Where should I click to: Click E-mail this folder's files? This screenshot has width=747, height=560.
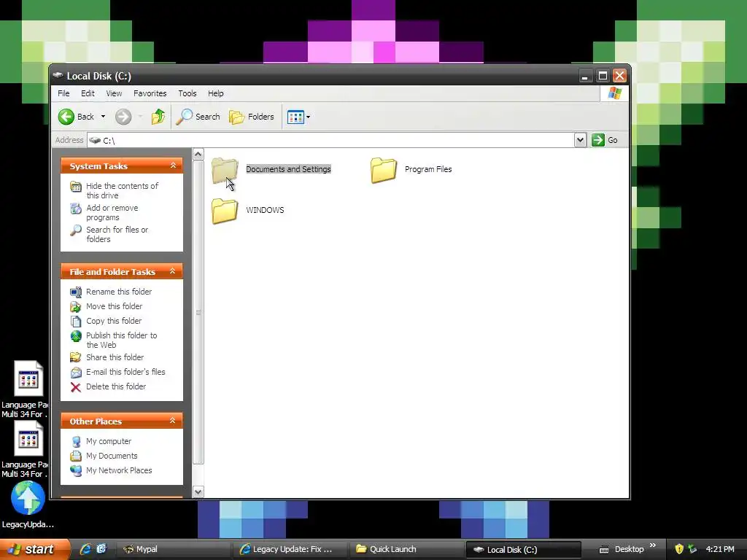[x=125, y=372]
